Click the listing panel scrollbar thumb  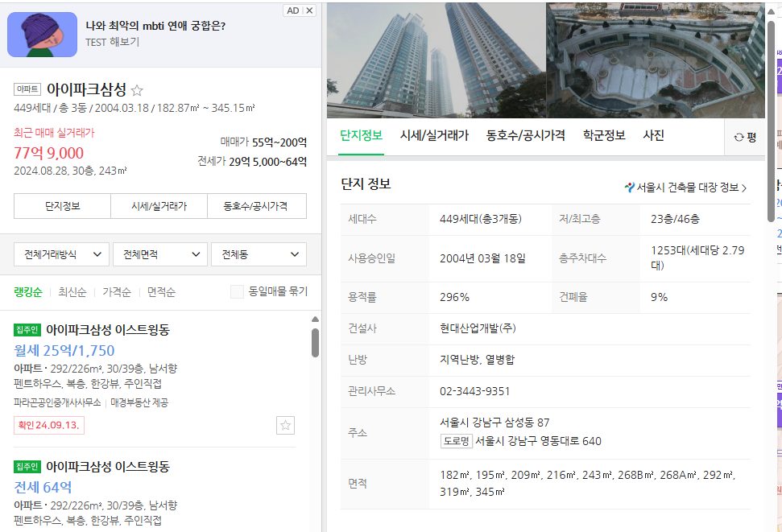pyautogui.click(x=315, y=343)
